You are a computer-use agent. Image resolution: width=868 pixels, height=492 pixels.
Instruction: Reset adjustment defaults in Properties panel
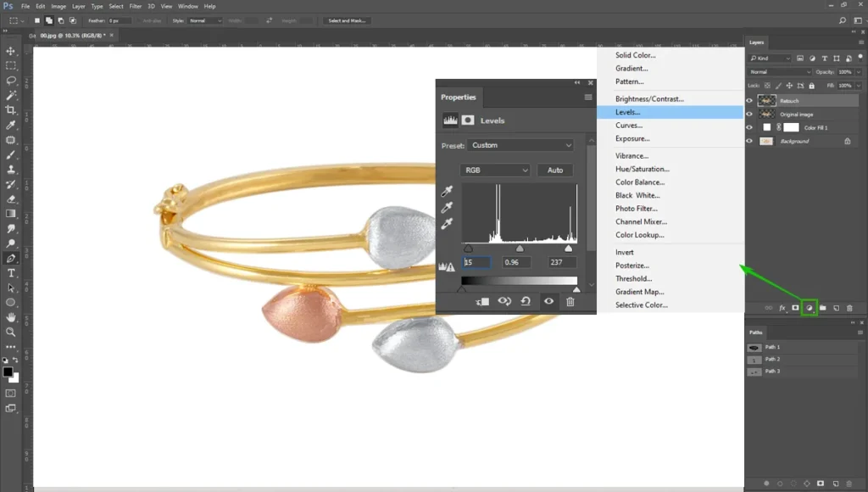(526, 301)
